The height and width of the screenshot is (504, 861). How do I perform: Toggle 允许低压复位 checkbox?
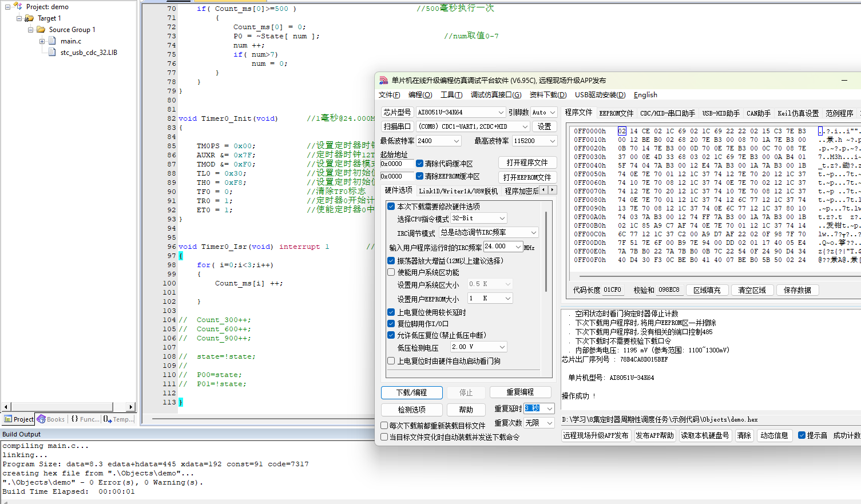[x=391, y=335]
